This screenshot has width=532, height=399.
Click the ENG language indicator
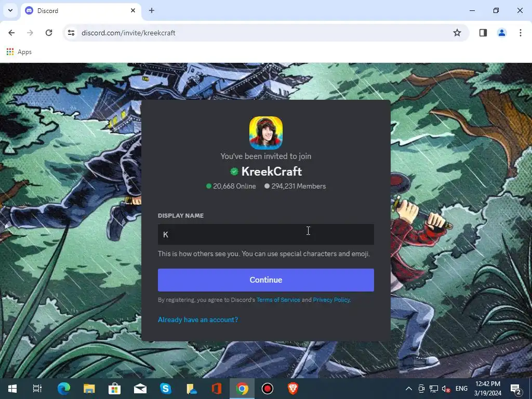(x=461, y=389)
